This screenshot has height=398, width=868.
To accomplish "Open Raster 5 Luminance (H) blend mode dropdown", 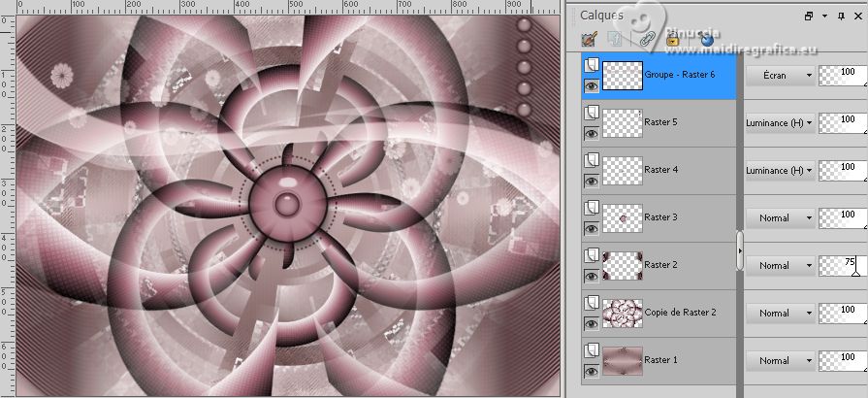I will [x=780, y=123].
